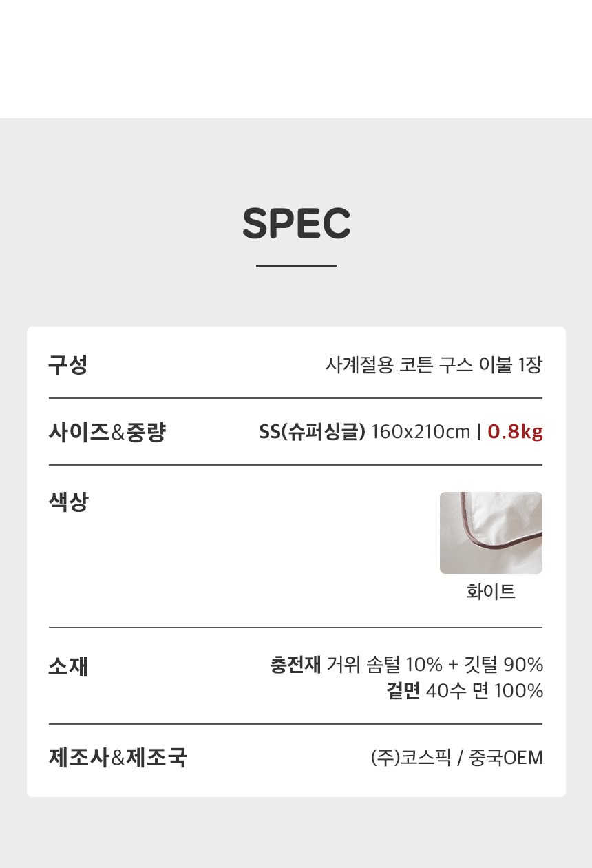Click the SPEC heading
The height and width of the screenshot is (868, 592).
tap(296, 223)
